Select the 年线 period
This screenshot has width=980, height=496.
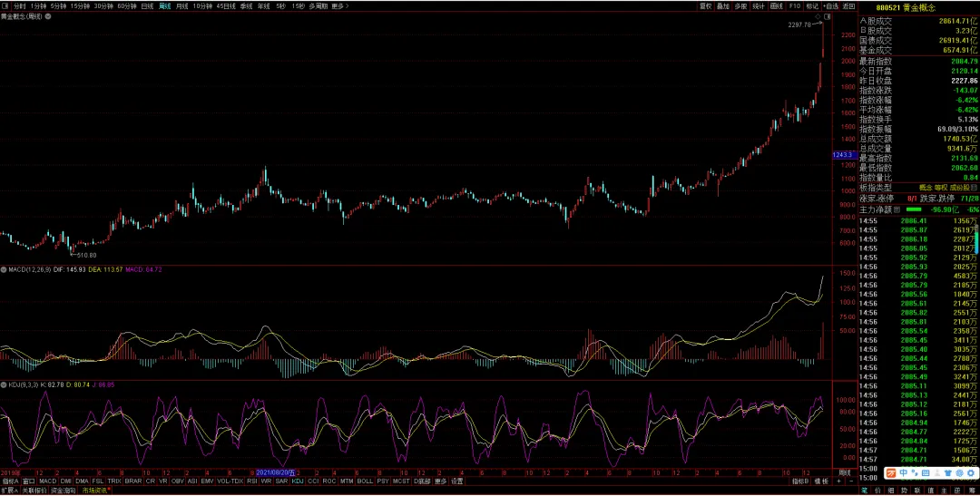point(264,5)
